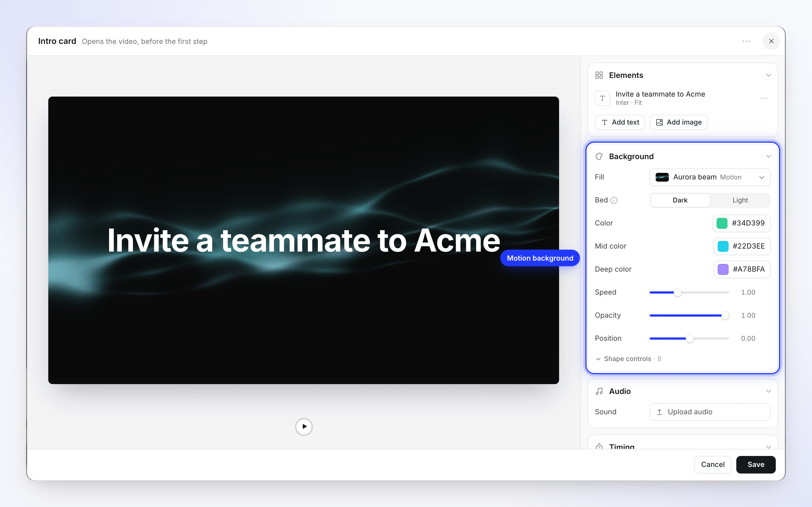Image resolution: width=812 pixels, height=507 pixels.
Task: Click the Speed slider handle
Action: (678, 292)
